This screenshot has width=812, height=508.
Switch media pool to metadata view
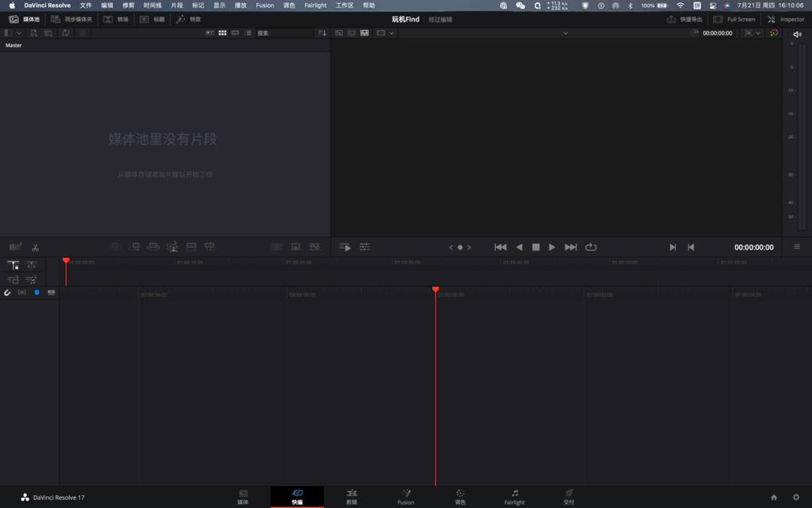pos(210,32)
